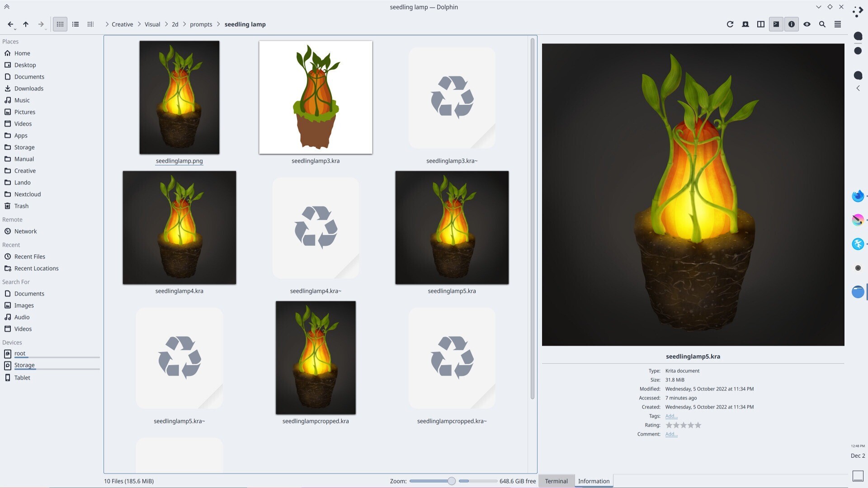Click the Zoom slider handle
Image resolution: width=868 pixels, height=488 pixels.
pos(451,481)
